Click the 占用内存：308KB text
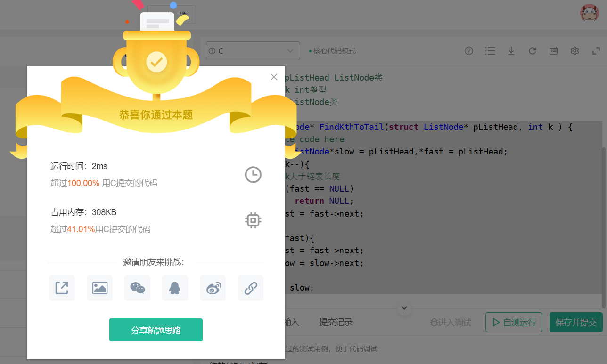607x364 pixels. [83, 212]
